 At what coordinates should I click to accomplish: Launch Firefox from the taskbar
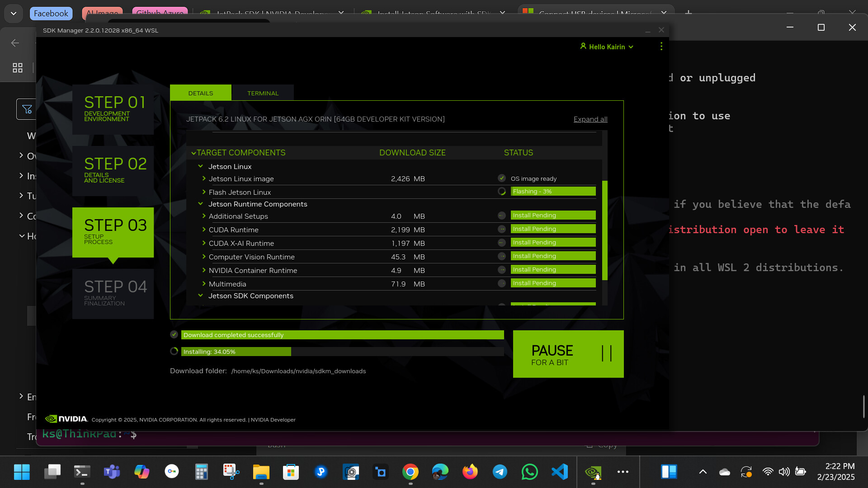pyautogui.click(x=470, y=472)
